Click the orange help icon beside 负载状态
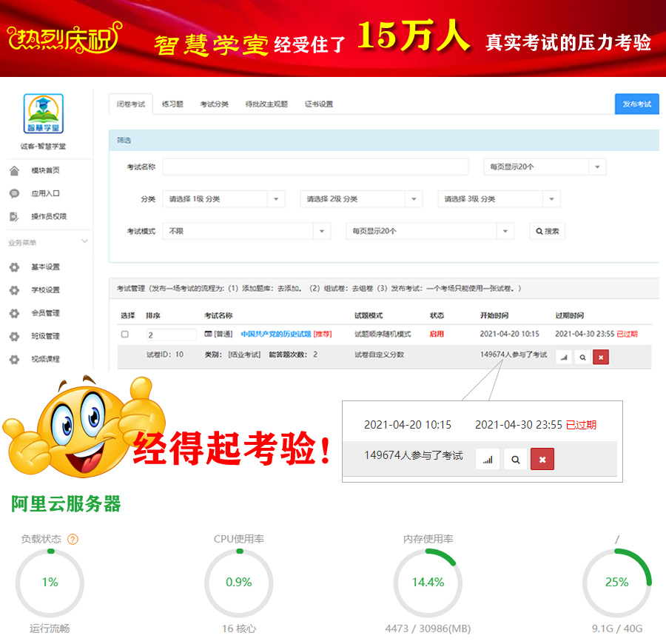The image size is (666, 644). tap(73, 539)
